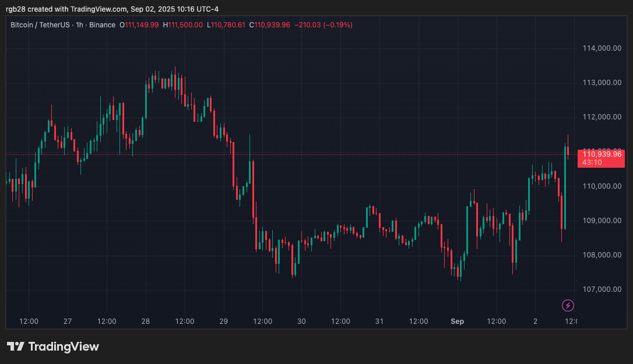The height and width of the screenshot is (364, 633).
Task: Click the date label 30 on time axis
Action: coord(301,321)
